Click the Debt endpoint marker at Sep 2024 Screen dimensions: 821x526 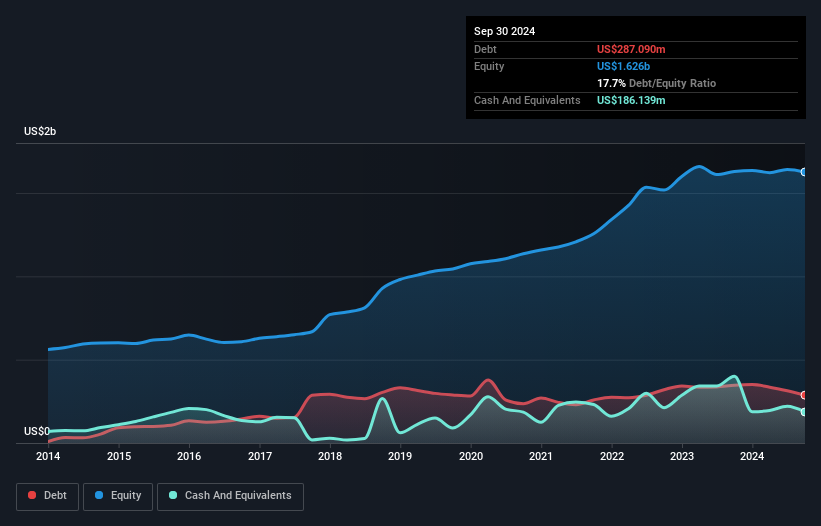[804, 395]
